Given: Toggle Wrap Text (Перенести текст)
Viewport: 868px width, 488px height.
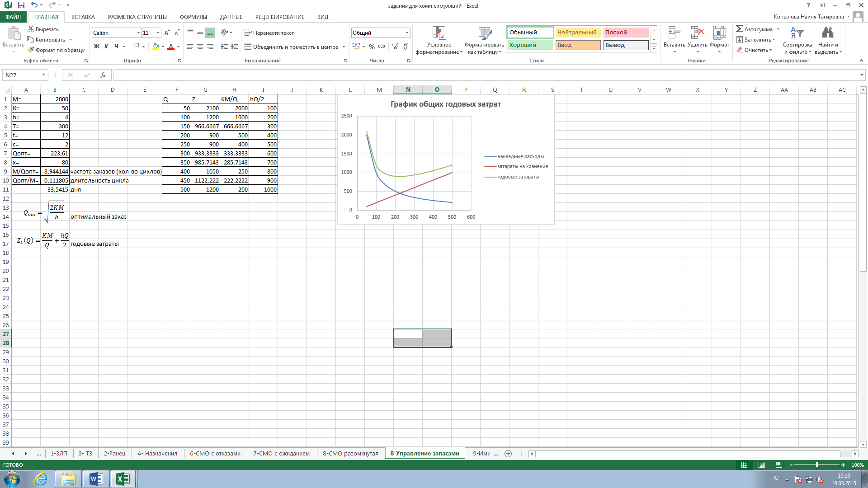Looking at the screenshot, I should [x=269, y=33].
